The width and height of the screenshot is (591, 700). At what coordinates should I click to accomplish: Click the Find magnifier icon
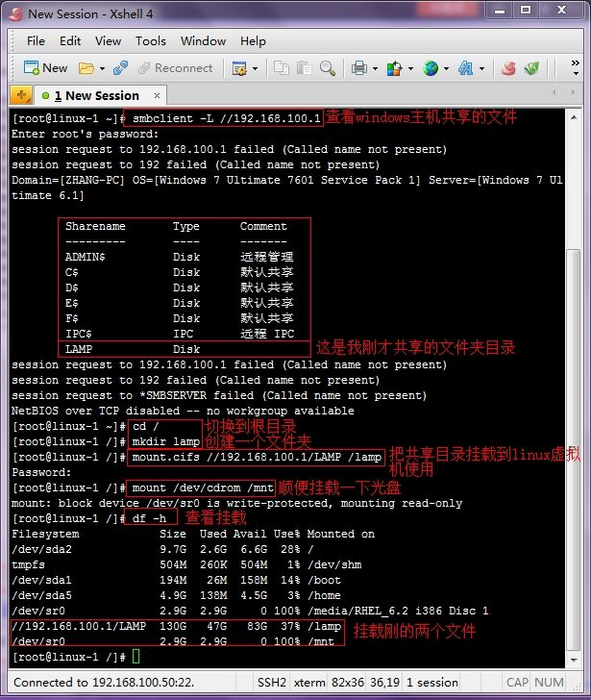[x=328, y=68]
